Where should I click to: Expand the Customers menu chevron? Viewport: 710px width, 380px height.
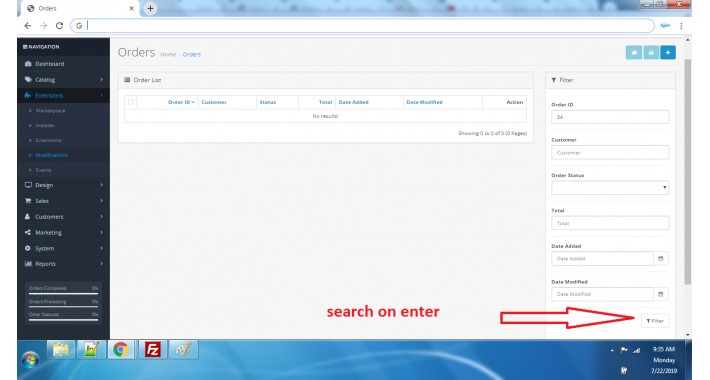point(101,216)
